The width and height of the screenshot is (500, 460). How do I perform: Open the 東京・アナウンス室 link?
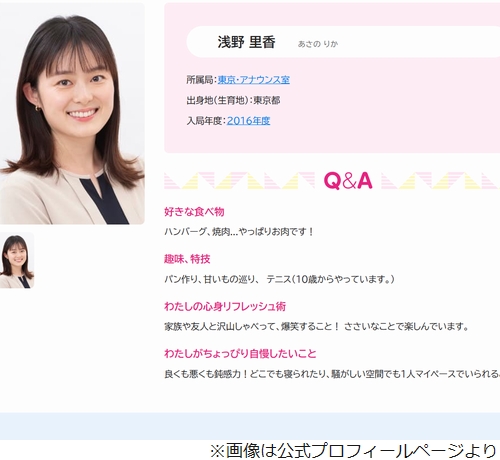click(254, 80)
